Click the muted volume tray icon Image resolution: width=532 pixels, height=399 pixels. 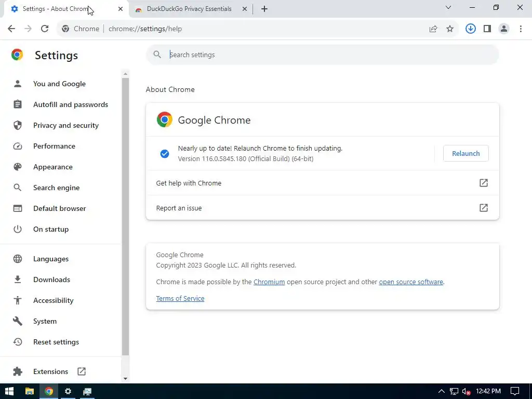tap(467, 391)
